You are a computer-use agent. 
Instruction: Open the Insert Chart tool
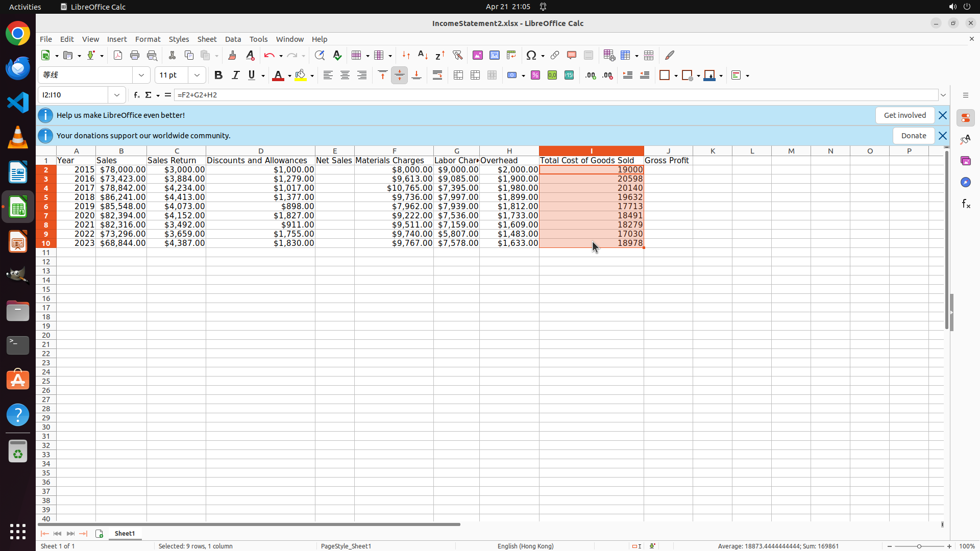(x=494, y=55)
